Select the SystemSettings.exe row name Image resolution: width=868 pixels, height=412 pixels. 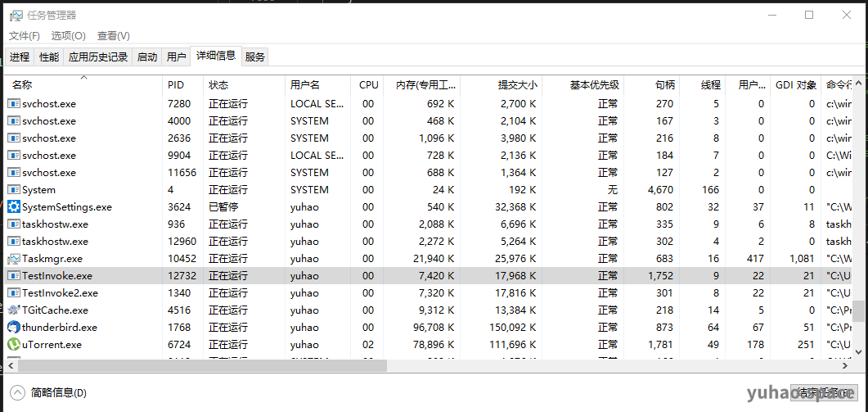point(67,207)
